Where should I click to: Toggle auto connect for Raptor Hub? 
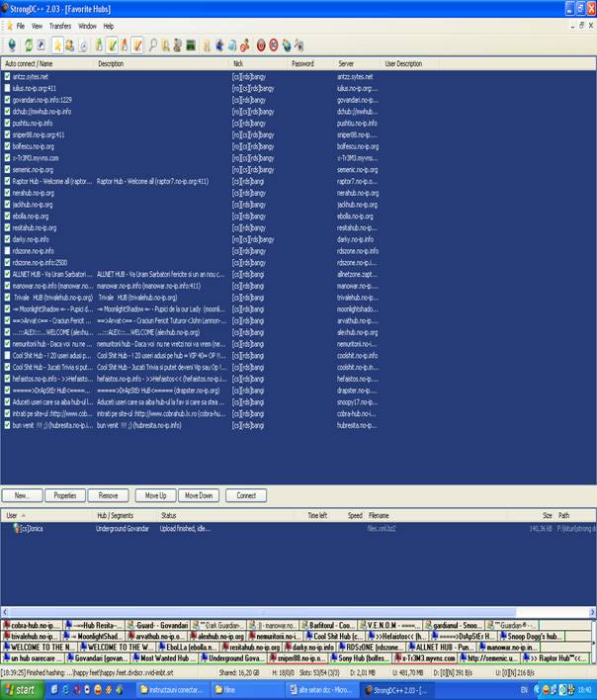7,181
